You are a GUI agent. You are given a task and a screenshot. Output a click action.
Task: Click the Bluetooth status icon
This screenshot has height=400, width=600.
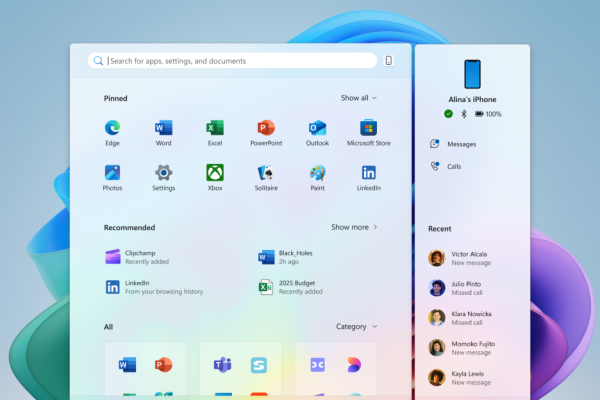click(464, 114)
